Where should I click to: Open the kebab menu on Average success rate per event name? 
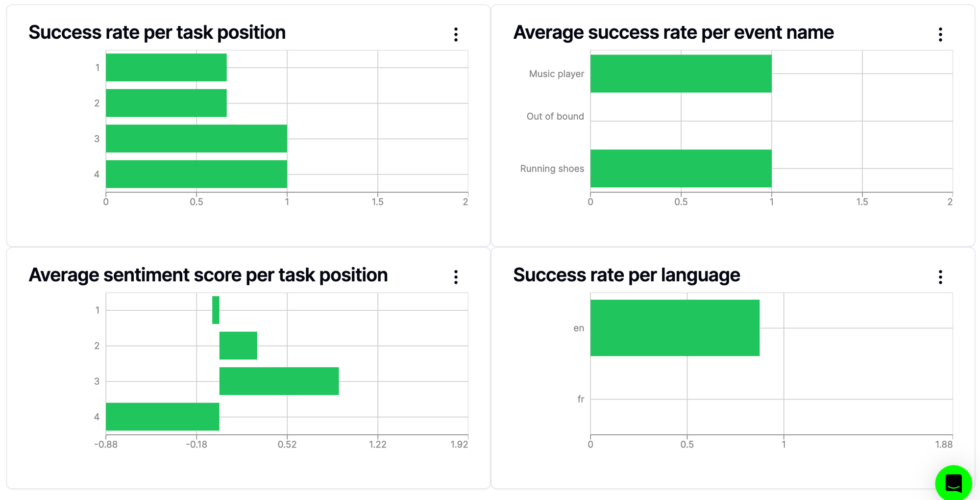coord(940,33)
